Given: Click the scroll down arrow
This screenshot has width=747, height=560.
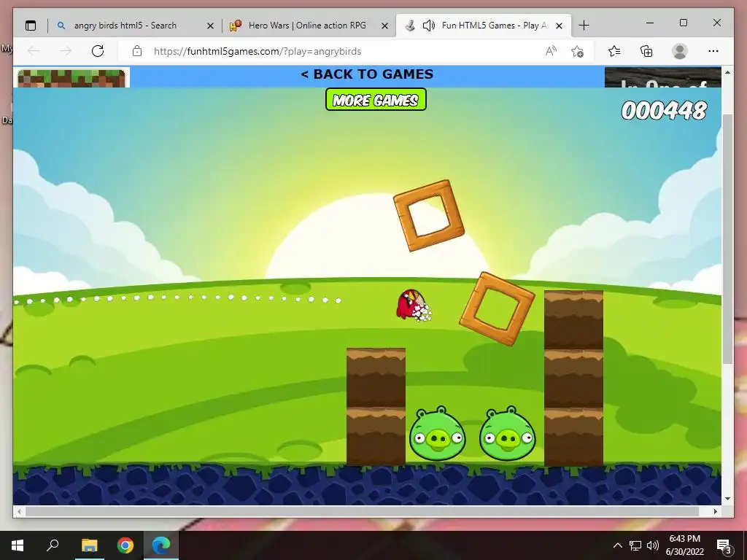Looking at the screenshot, I should [x=727, y=499].
